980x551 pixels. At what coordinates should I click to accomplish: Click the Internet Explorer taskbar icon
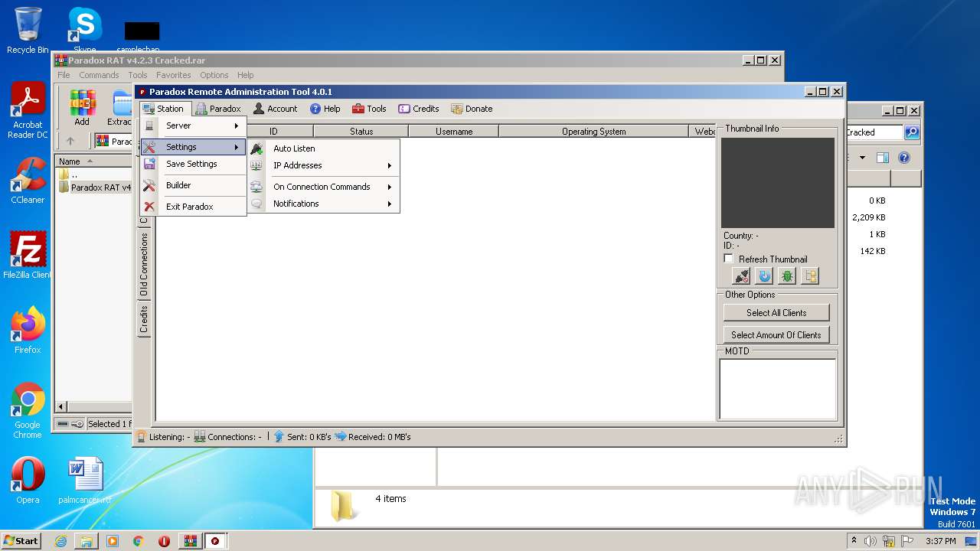[60, 541]
